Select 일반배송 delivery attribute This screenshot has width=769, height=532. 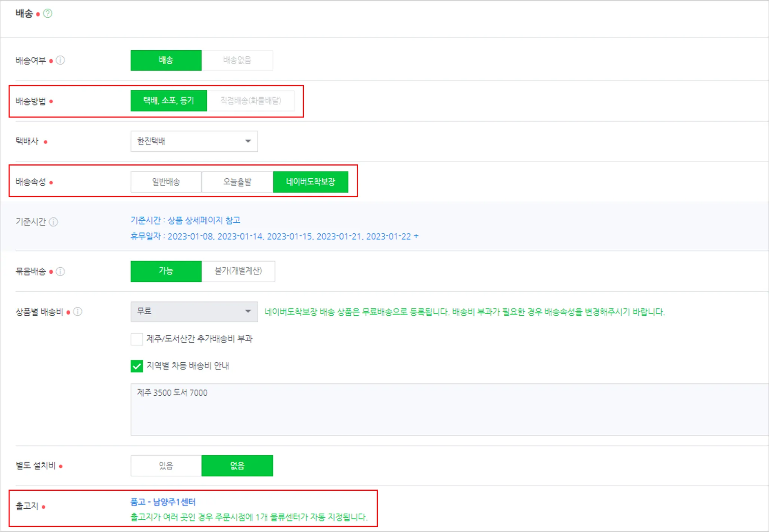coord(166,182)
